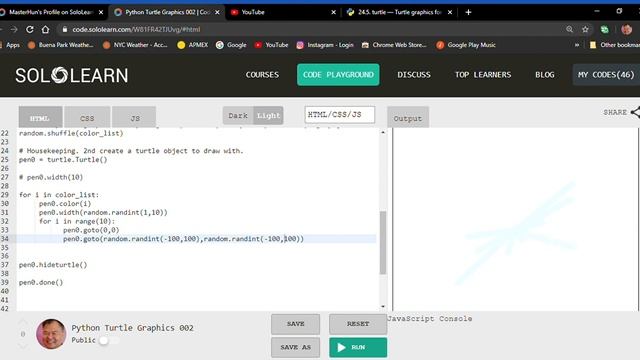The width and height of the screenshot is (640, 360).
Task: Click the RESET button
Action: (358, 324)
